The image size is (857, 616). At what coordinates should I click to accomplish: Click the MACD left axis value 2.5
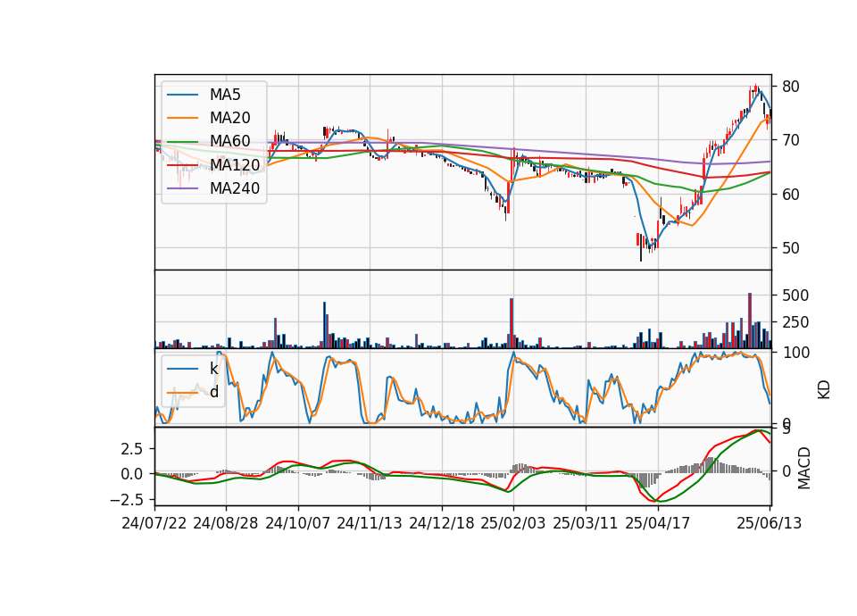tap(132, 449)
